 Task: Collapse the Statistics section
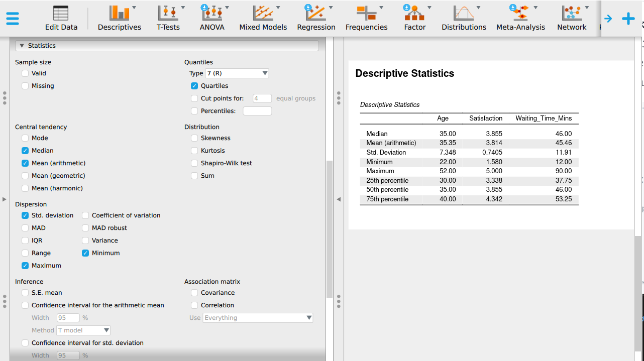[167, 46]
